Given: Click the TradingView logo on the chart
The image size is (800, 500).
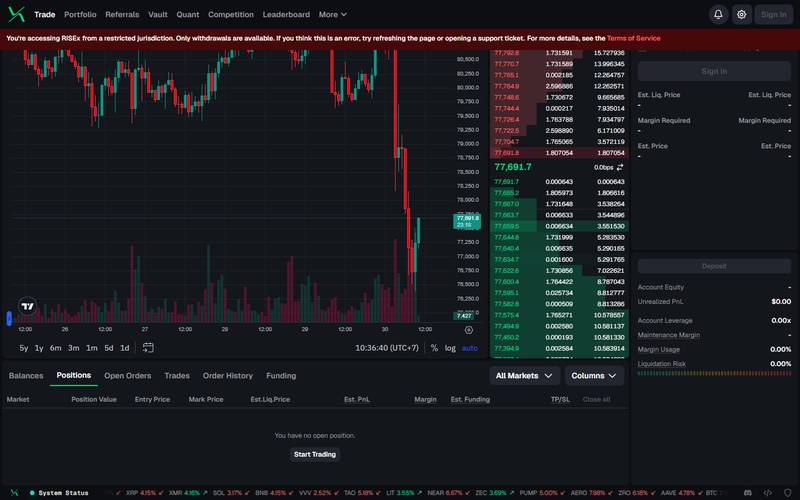Looking at the screenshot, I should (28, 306).
